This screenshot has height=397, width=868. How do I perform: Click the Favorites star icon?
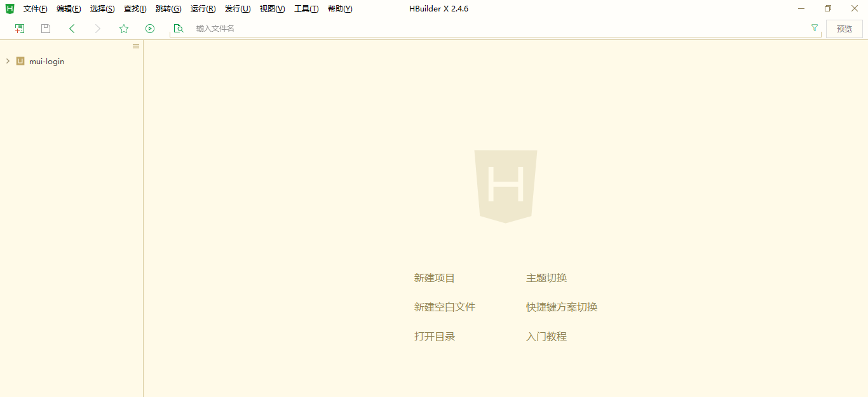coord(123,28)
